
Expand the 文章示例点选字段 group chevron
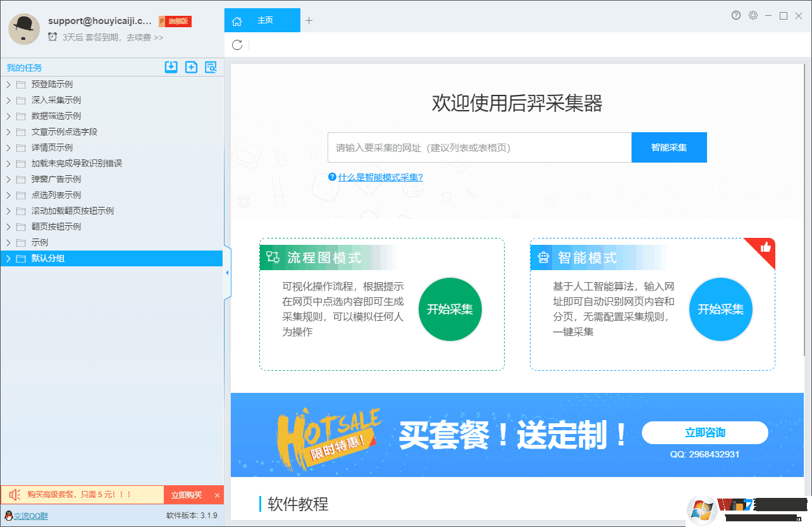coord(8,132)
